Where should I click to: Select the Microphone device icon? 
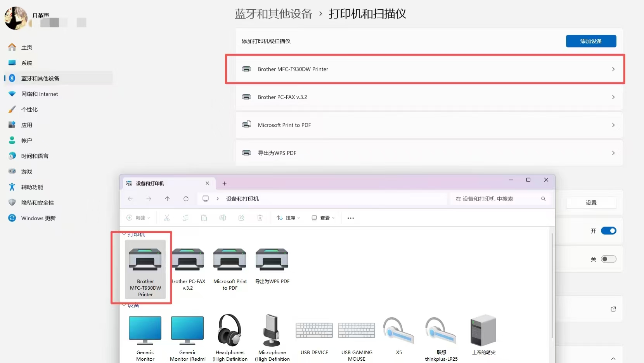[272, 330]
